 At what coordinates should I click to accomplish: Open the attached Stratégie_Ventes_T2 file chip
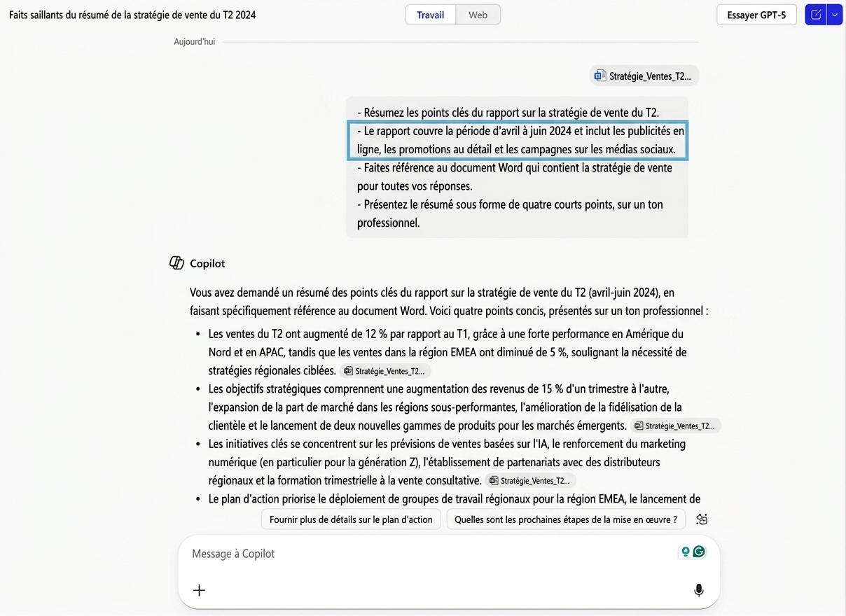tap(644, 76)
